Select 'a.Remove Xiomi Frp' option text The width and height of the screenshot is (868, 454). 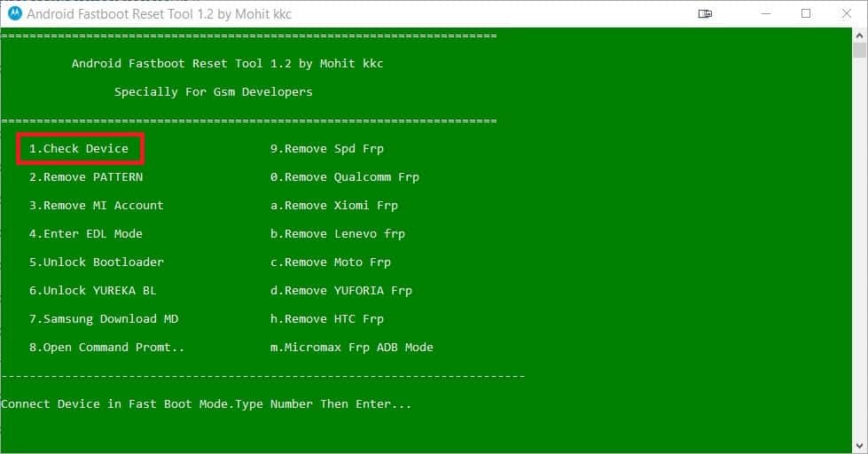[333, 206]
